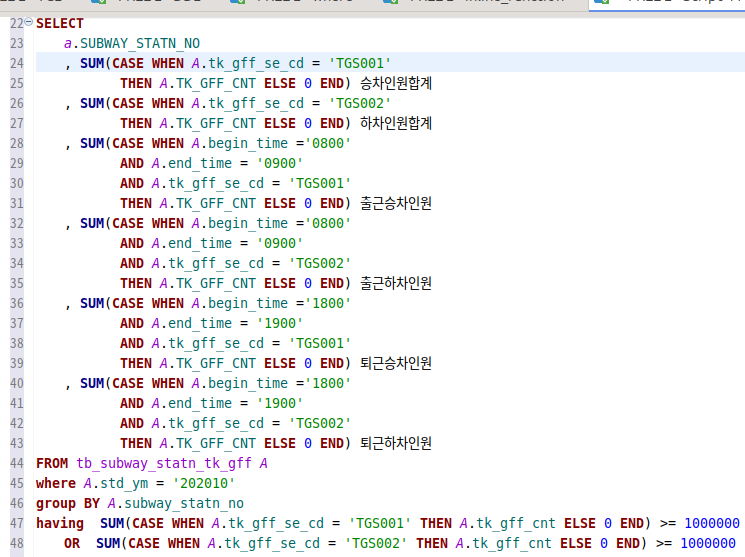Click the 'group BY' keyword on line 46
This screenshot has height=557, width=745.
(69, 503)
